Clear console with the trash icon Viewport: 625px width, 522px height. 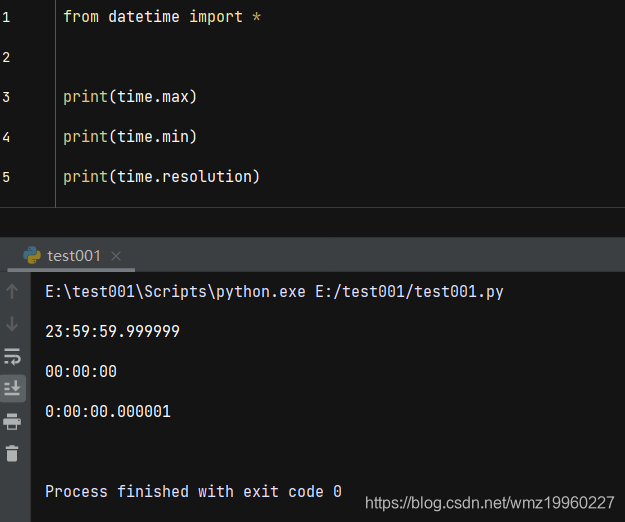tap(12, 453)
